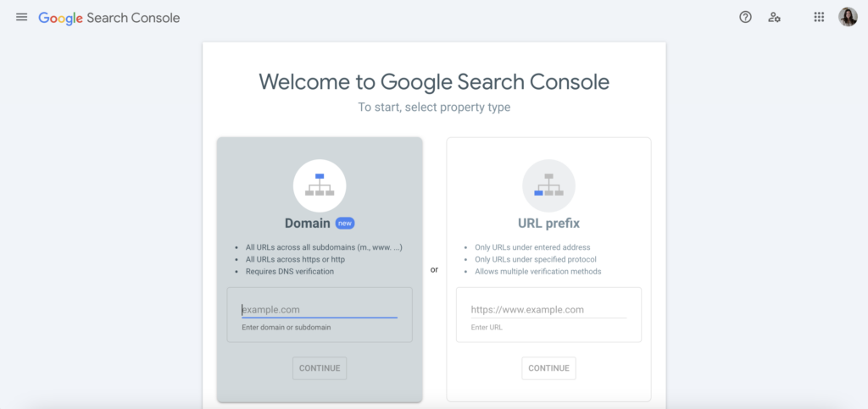Click 'Only URLs under entered address' bullet

click(532, 247)
